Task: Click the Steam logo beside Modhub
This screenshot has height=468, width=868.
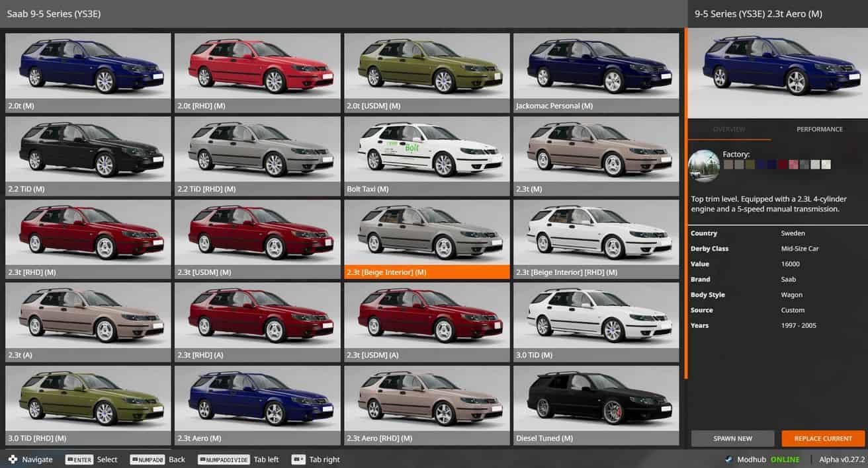Action: pyautogui.click(x=728, y=459)
